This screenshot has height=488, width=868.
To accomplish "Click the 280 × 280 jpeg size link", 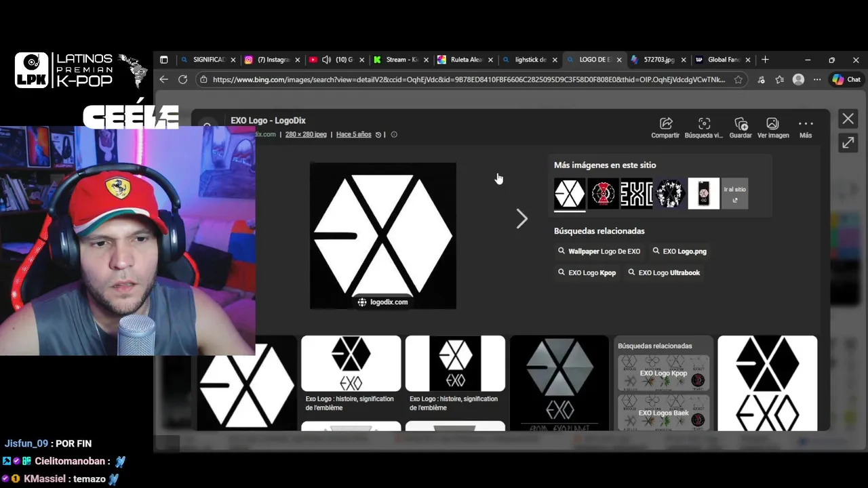I will [x=306, y=134].
